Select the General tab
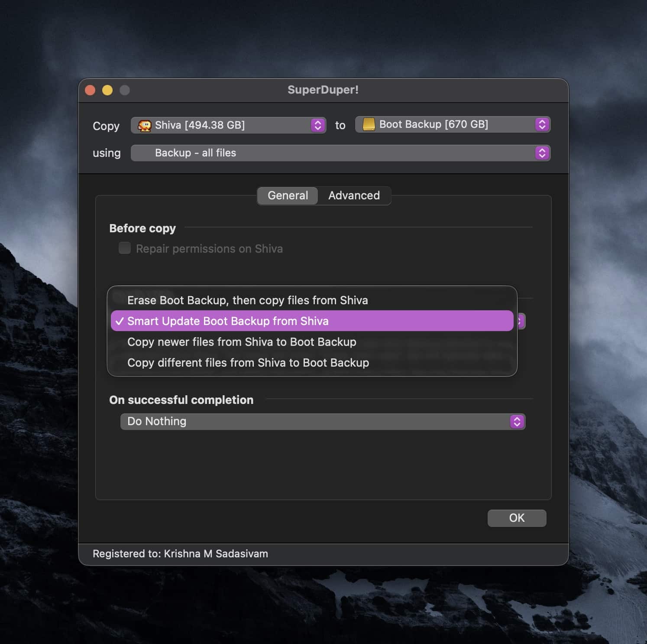Viewport: 647px width, 644px height. (x=288, y=196)
